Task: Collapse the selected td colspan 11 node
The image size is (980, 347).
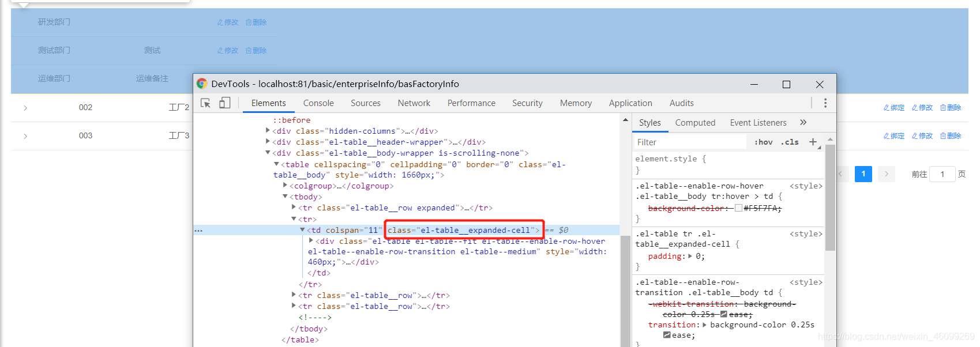Action: (x=302, y=230)
